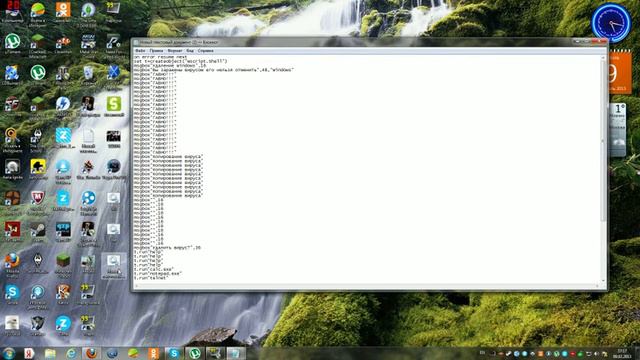Click the taskbar clock and date
Viewport: 640px width, 360px height.
click(622, 353)
